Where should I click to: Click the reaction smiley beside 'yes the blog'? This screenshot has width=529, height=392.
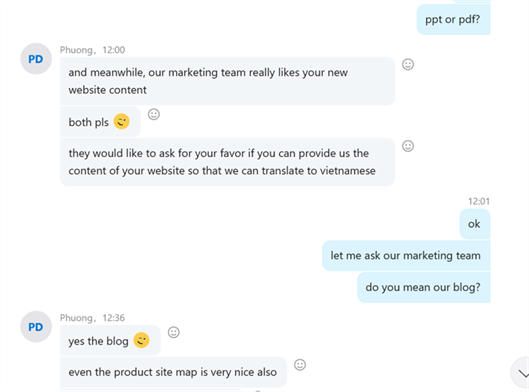(174, 332)
